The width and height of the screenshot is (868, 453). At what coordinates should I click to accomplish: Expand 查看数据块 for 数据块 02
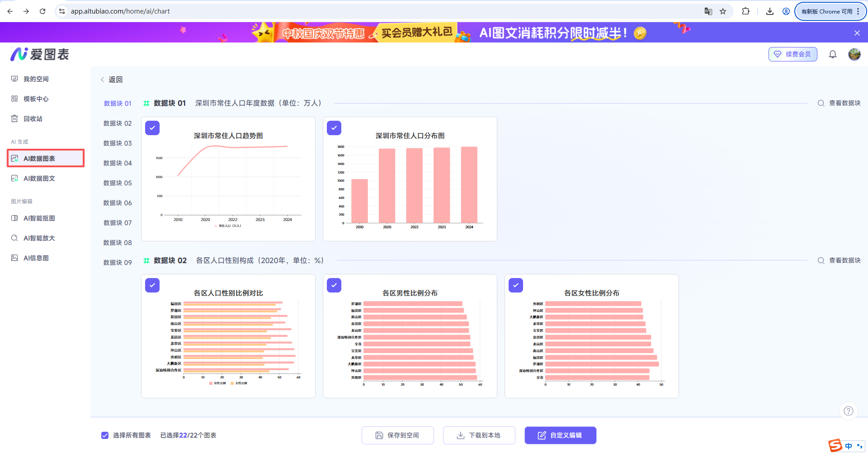pyautogui.click(x=839, y=260)
